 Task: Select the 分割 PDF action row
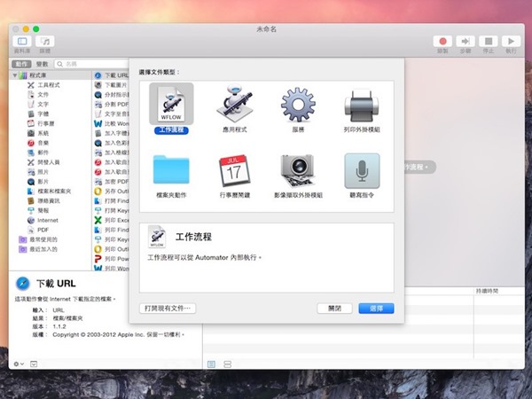click(112, 104)
